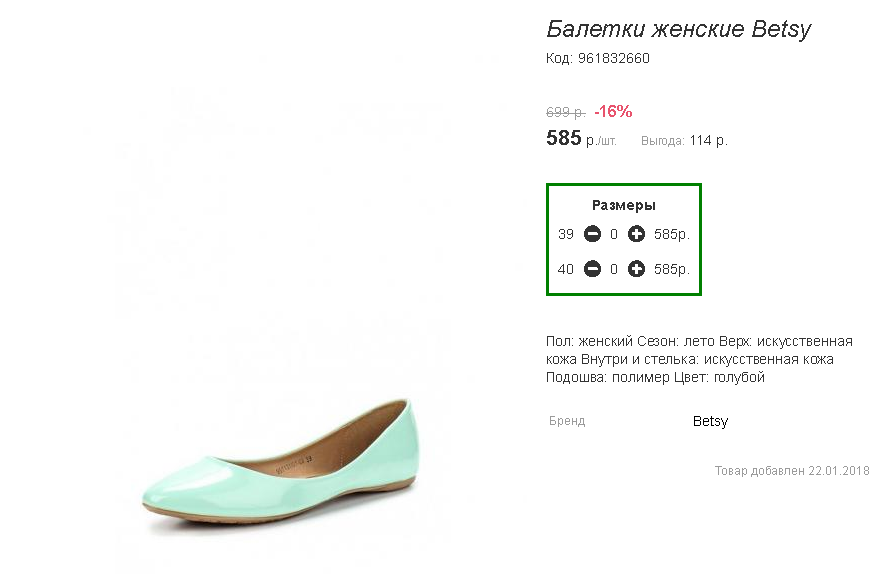Select the size 40 quantity value
This screenshot has height=574, width=875.
point(614,269)
